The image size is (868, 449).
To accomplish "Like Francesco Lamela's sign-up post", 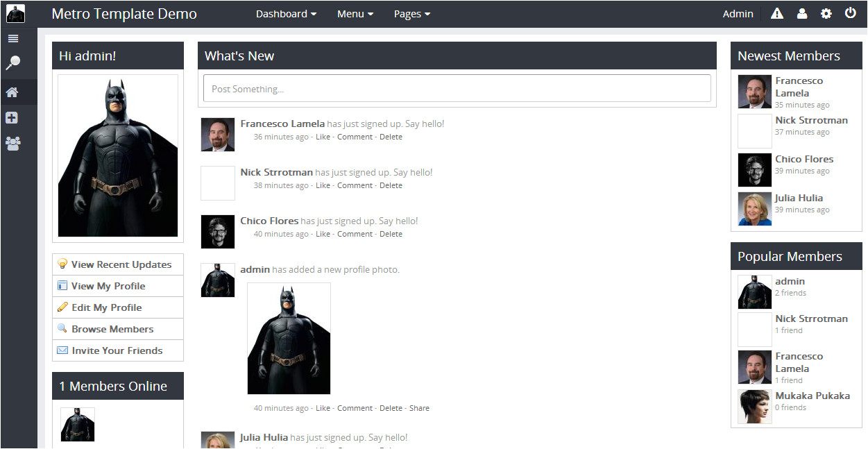I will [323, 137].
